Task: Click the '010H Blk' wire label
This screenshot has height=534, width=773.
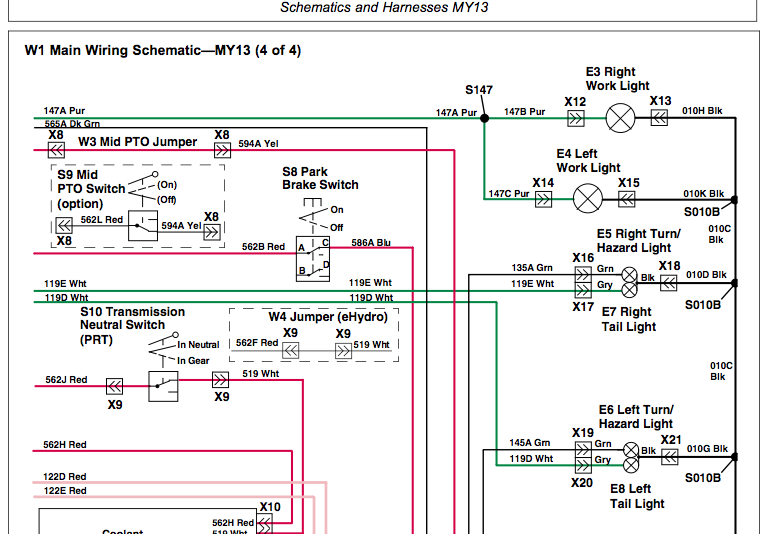Action: (702, 110)
